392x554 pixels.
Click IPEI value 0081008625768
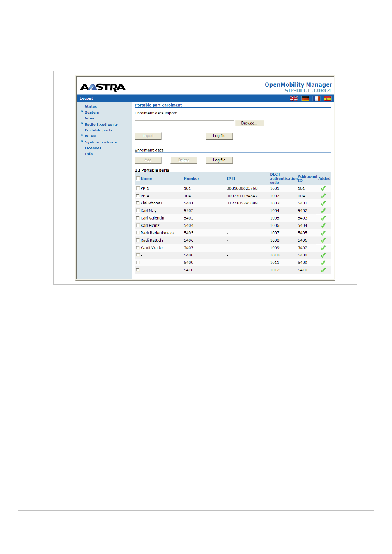[x=242, y=188]
